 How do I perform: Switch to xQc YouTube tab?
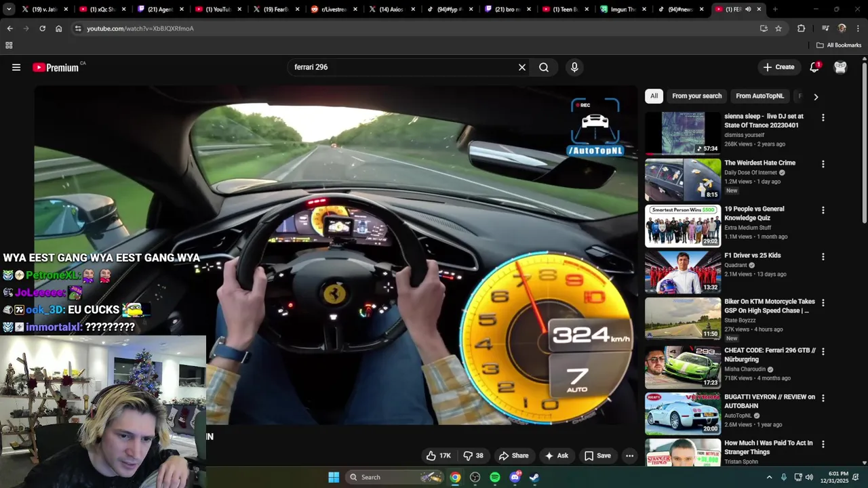(102, 9)
